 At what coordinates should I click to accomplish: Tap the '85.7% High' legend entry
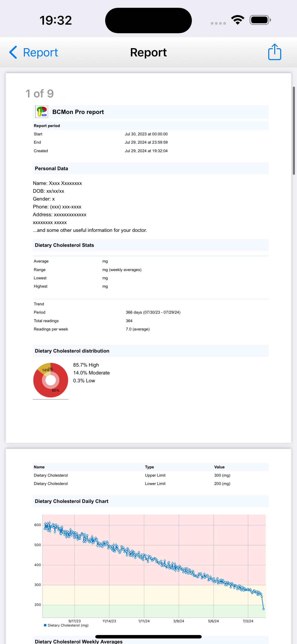pos(86,365)
